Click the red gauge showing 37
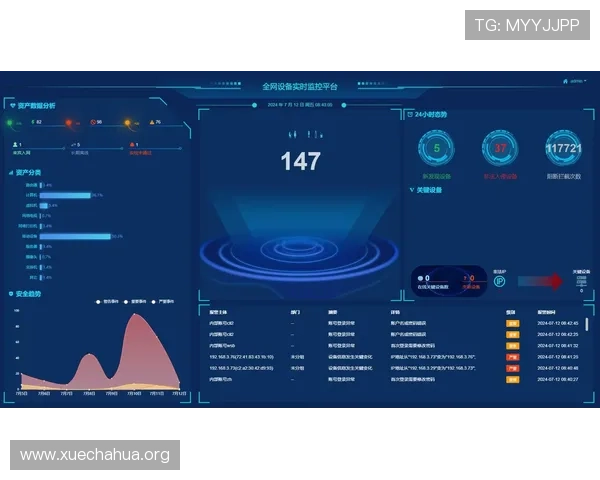 501,149
